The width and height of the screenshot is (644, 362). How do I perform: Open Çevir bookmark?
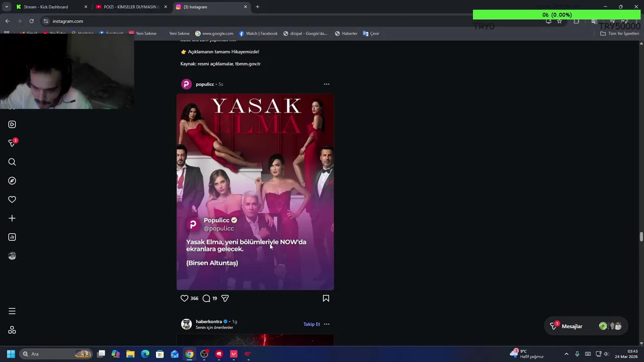[x=371, y=34]
